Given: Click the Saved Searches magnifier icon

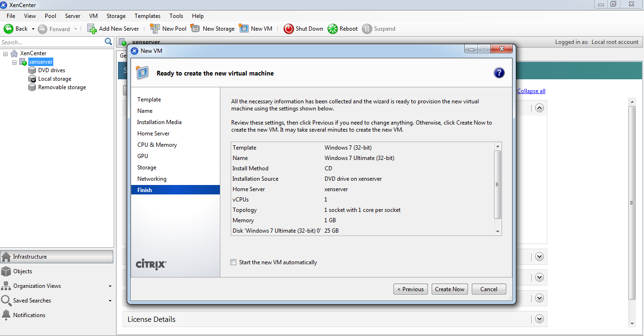Looking at the screenshot, I should tap(6, 301).
